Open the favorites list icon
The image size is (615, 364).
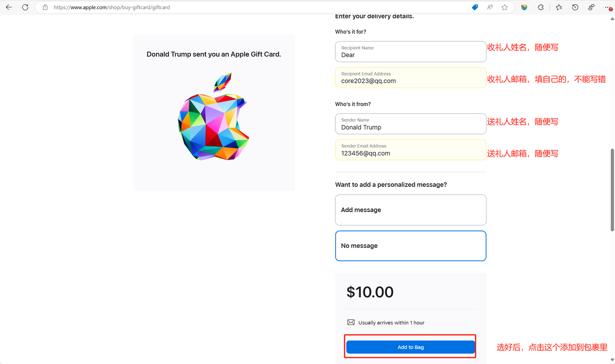pos(559,7)
